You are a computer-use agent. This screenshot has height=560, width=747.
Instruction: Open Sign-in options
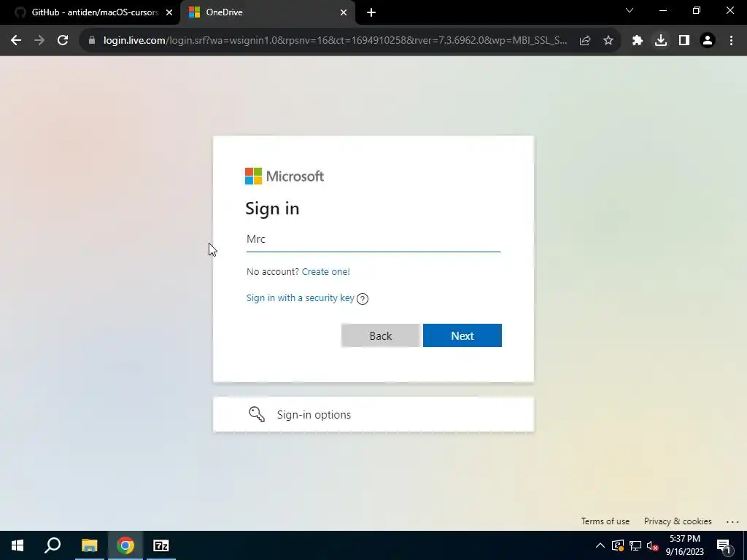click(373, 415)
